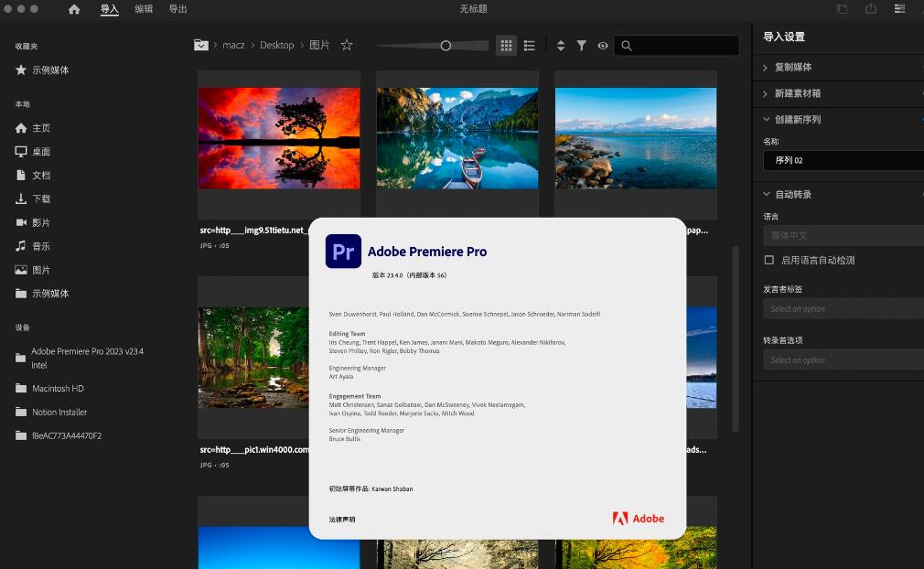Click the 无标题 window title
924x569 pixels.
pyautogui.click(x=473, y=9)
